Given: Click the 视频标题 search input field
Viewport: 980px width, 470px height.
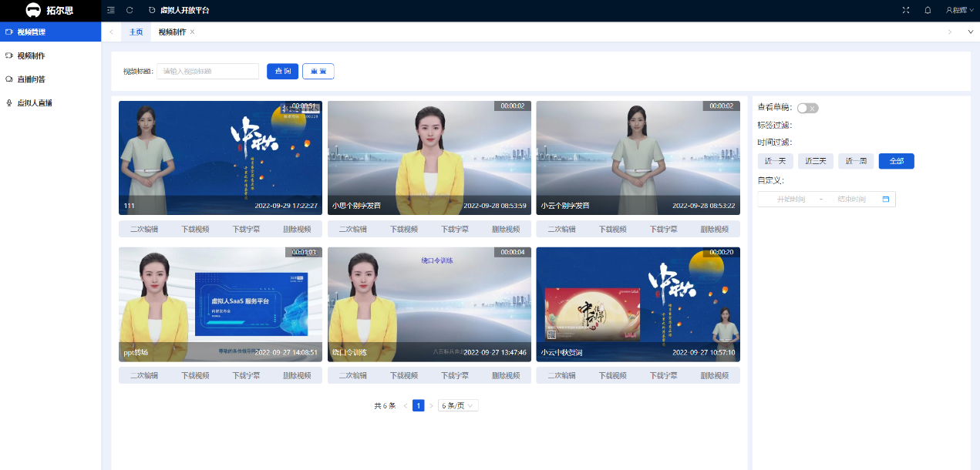Looking at the screenshot, I should (x=207, y=71).
